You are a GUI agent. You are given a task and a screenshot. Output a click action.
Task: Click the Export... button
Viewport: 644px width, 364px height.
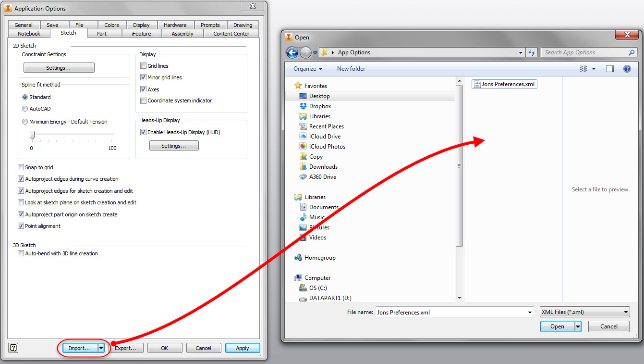click(x=126, y=348)
